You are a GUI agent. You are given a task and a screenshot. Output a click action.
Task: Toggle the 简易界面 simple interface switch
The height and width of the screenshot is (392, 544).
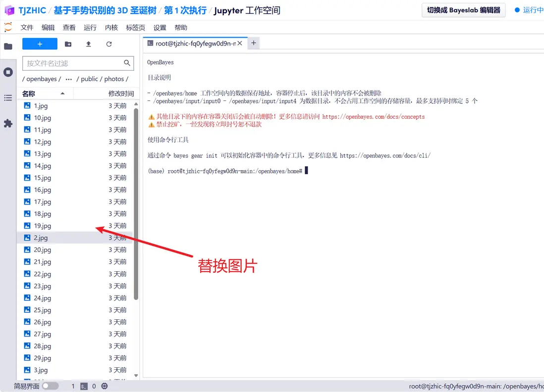coord(51,386)
